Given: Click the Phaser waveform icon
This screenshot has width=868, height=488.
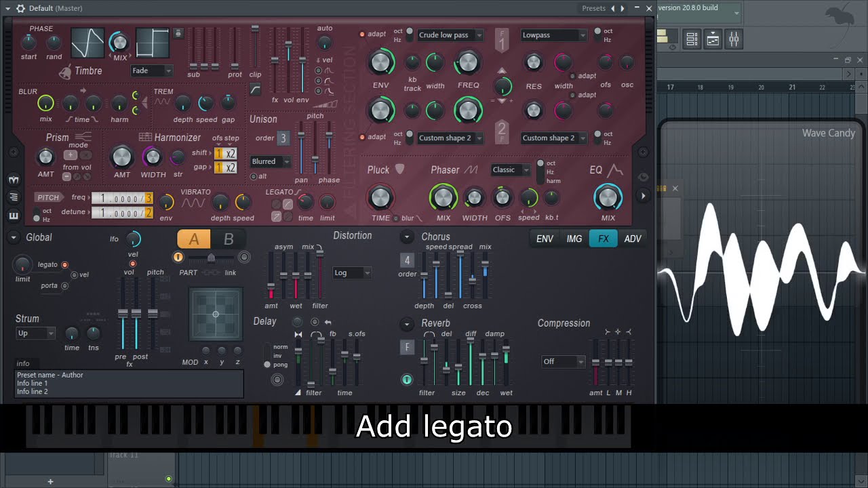Looking at the screenshot, I should pos(471,169).
